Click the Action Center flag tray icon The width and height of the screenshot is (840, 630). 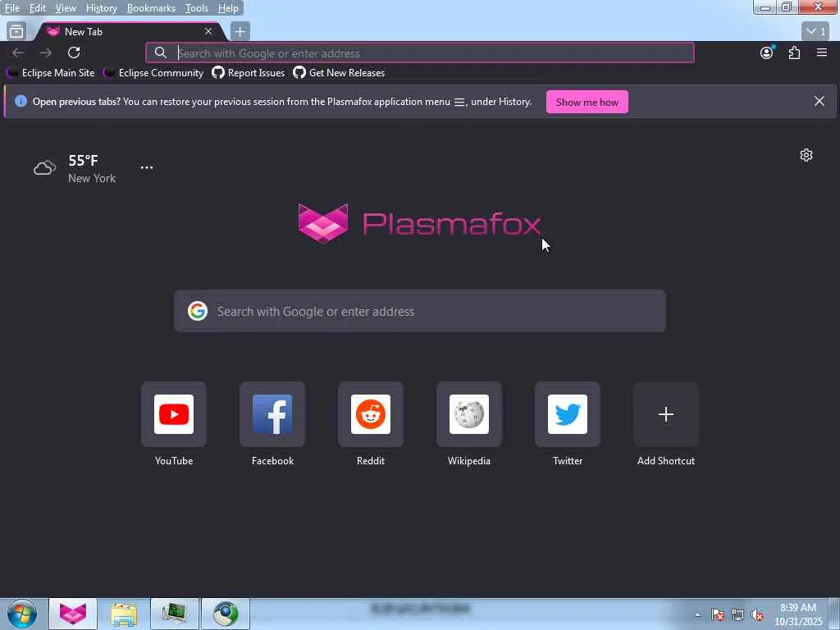pyautogui.click(x=718, y=615)
